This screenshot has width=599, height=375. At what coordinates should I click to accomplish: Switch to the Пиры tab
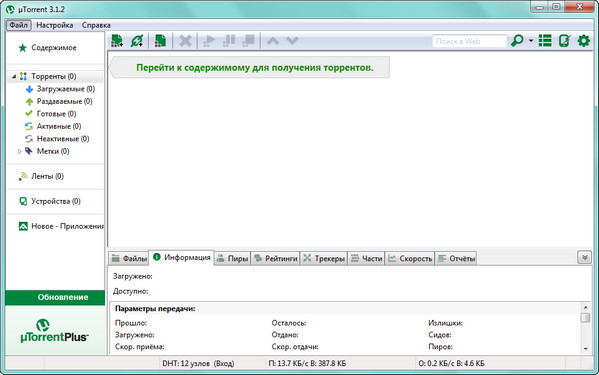232,259
